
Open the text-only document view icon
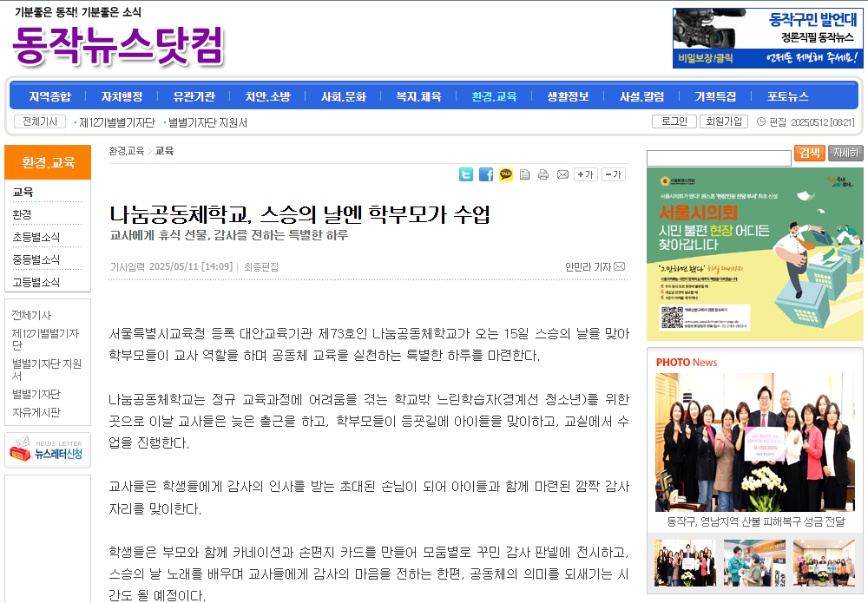(524, 174)
